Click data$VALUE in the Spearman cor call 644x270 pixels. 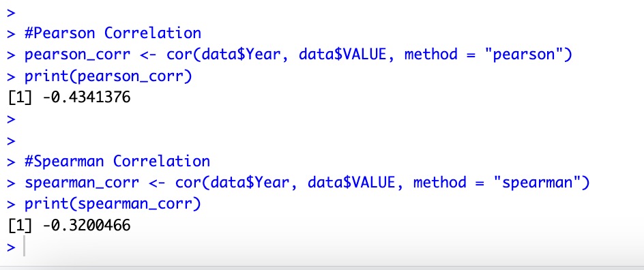click(x=355, y=183)
